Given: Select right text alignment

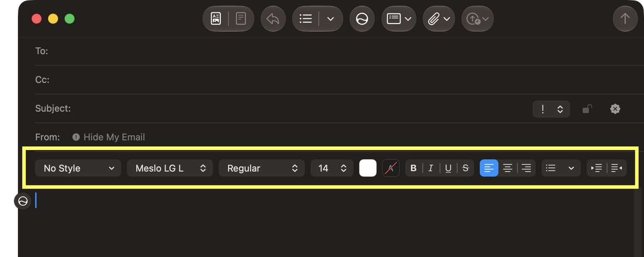Looking at the screenshot, I should tap(526, 168).
